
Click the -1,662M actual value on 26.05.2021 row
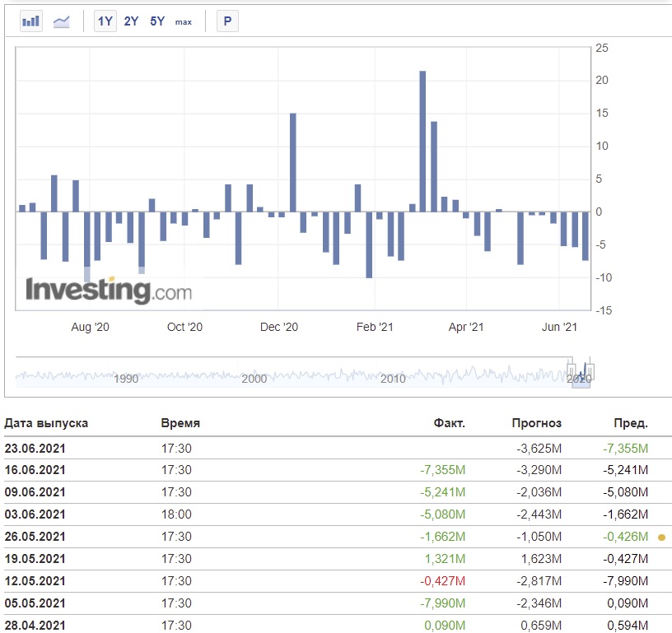(443, 537)
